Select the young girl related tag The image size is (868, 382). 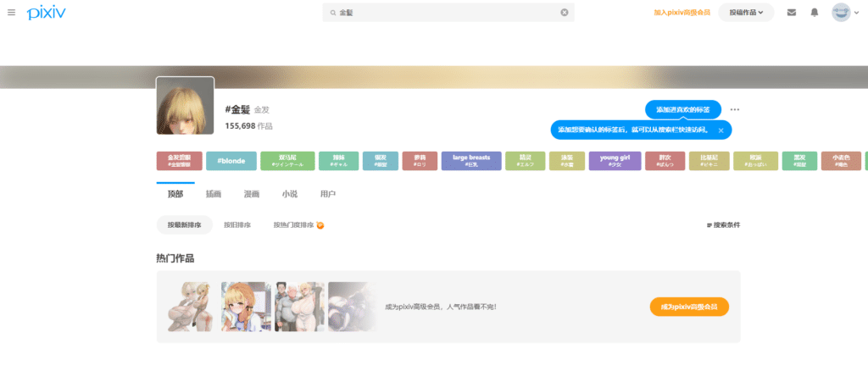tap(615, 161)
